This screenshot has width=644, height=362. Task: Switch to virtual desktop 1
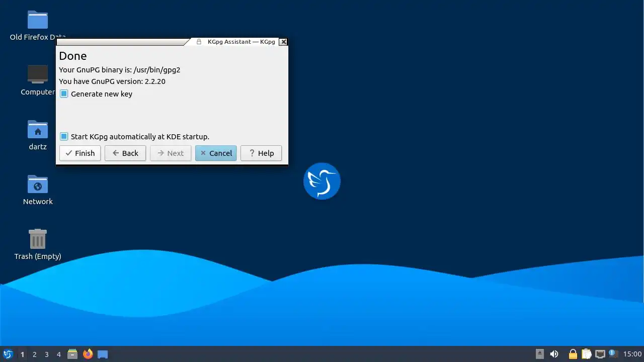22,354
